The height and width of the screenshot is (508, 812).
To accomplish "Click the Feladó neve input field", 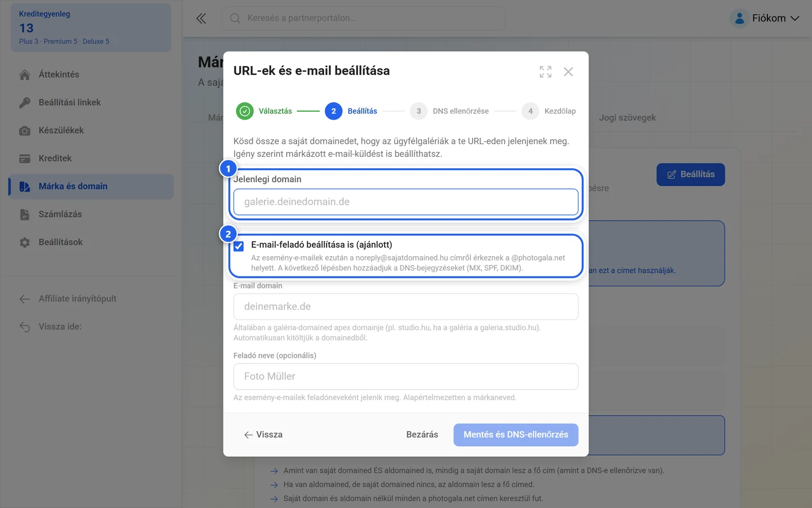I will tap(406, 376).
